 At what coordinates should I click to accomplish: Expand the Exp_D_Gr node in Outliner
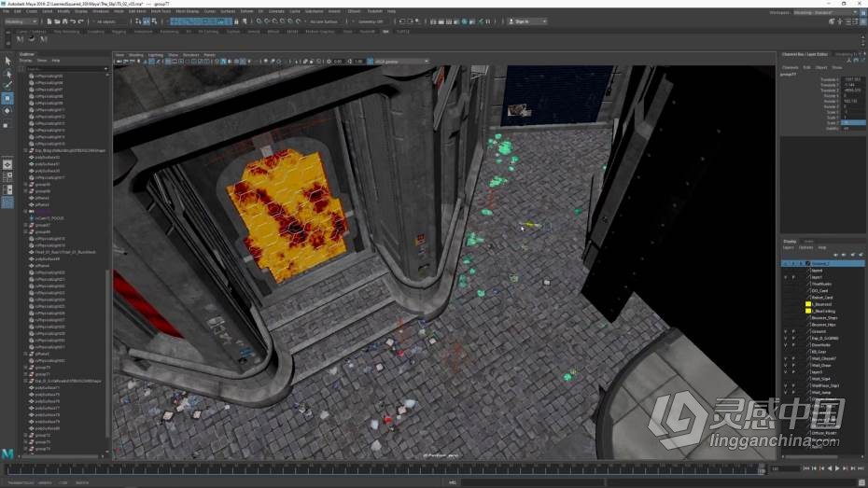coord(25,381)
